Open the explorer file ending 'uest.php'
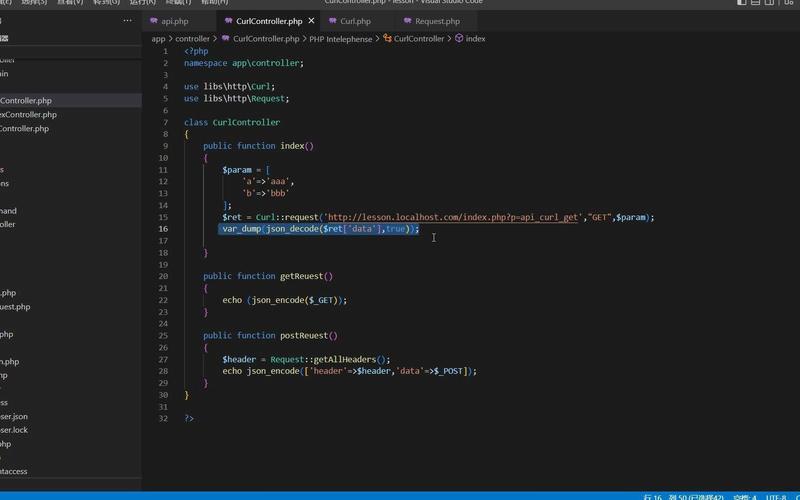The height and width of the screenshot is (500, 800). point(15,307)
